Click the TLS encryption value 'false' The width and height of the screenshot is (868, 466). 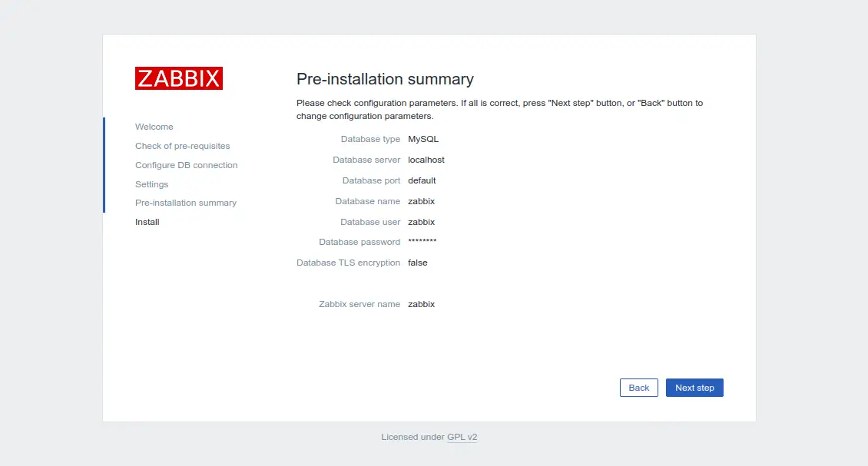[x=418, y=263]
